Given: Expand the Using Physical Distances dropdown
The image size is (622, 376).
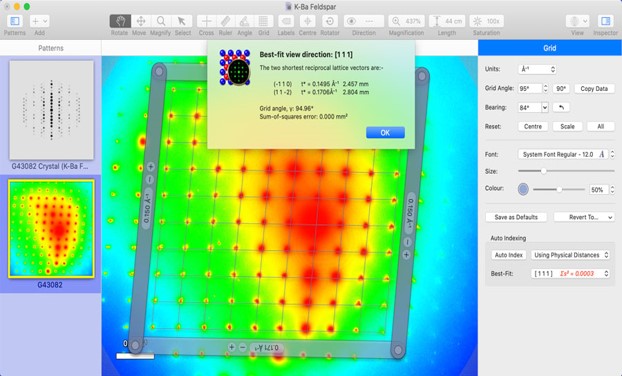Looking at the screenshot, I should tap(570, 255).
